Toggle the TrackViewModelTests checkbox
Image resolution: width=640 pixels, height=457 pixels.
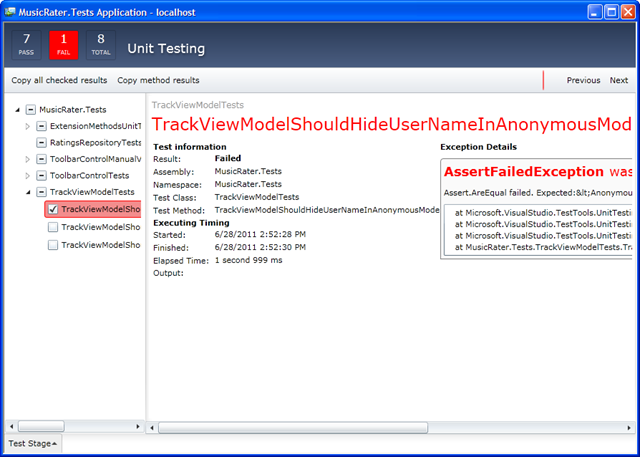(x=42, y=192)
